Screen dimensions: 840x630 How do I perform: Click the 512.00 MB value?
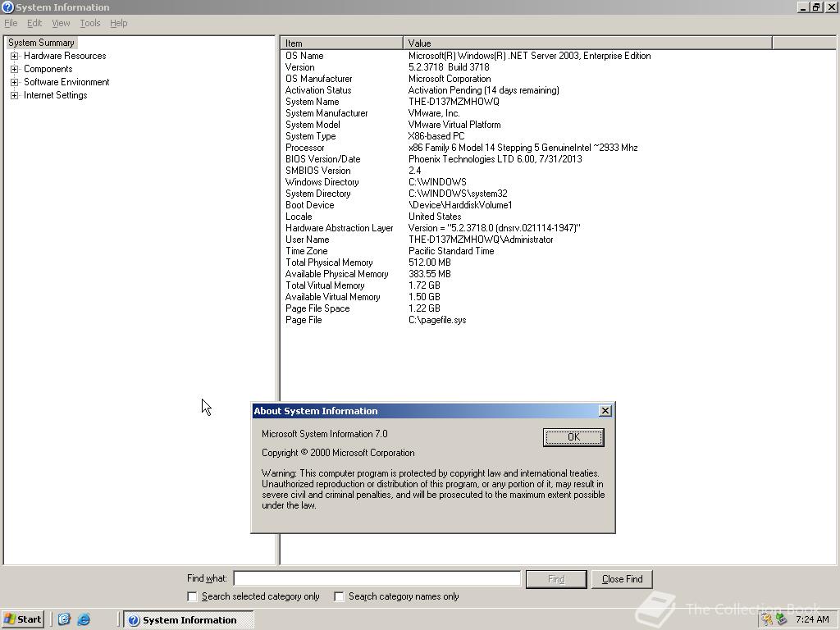pos(430,262)
